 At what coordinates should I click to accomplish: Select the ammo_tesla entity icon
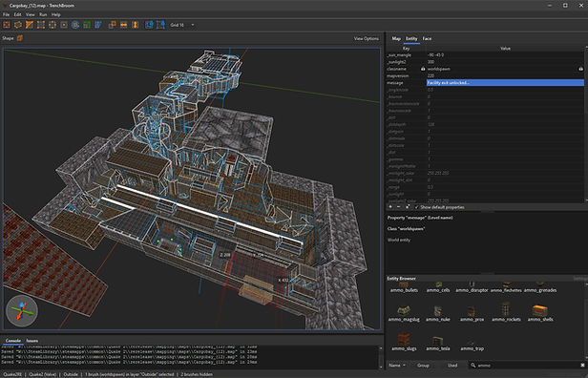[x=437, y=343]
